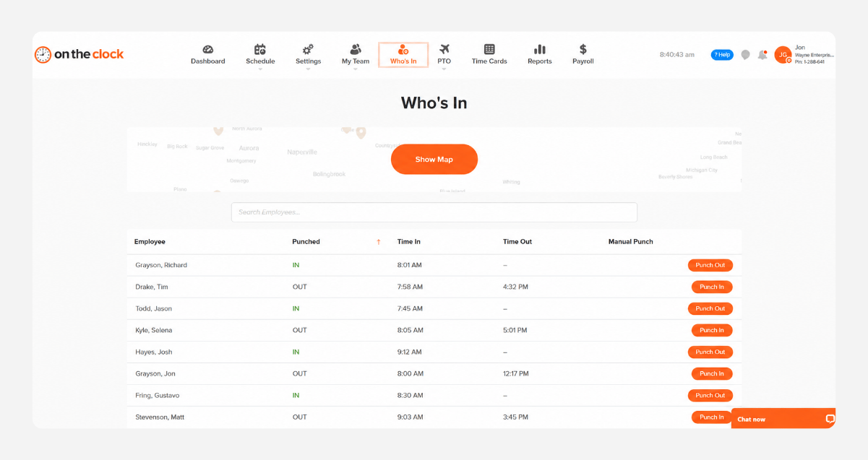Screen dimensions: 868x460
Task: Select employee Hayes, Josh
Action: pos(153,352)
